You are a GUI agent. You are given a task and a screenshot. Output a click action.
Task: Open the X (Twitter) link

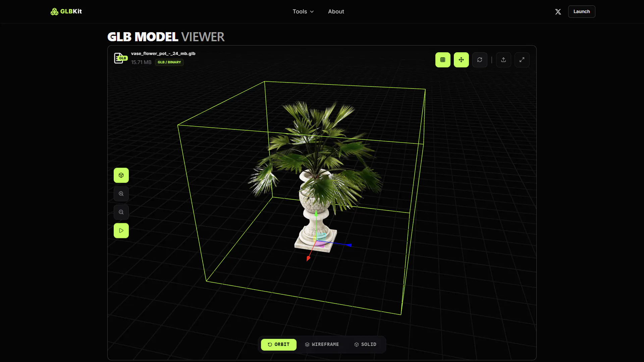pyautogui.click(x=558, y=12)
